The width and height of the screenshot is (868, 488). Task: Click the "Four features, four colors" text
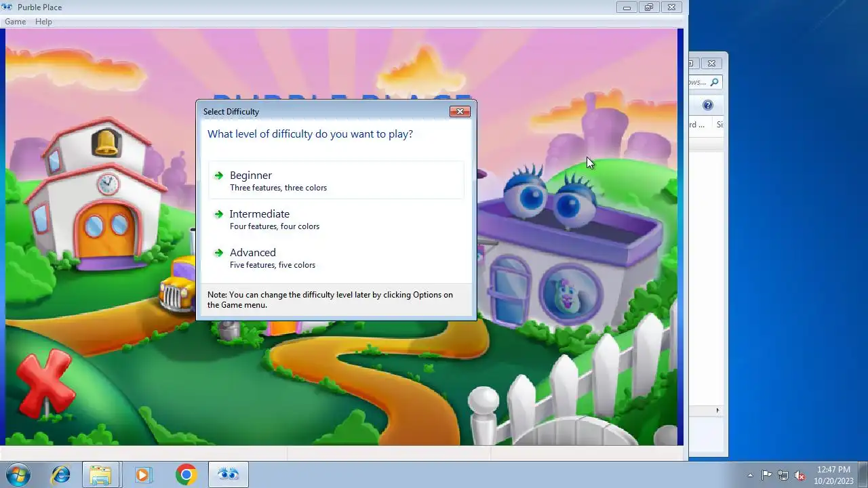click(275, 226)
